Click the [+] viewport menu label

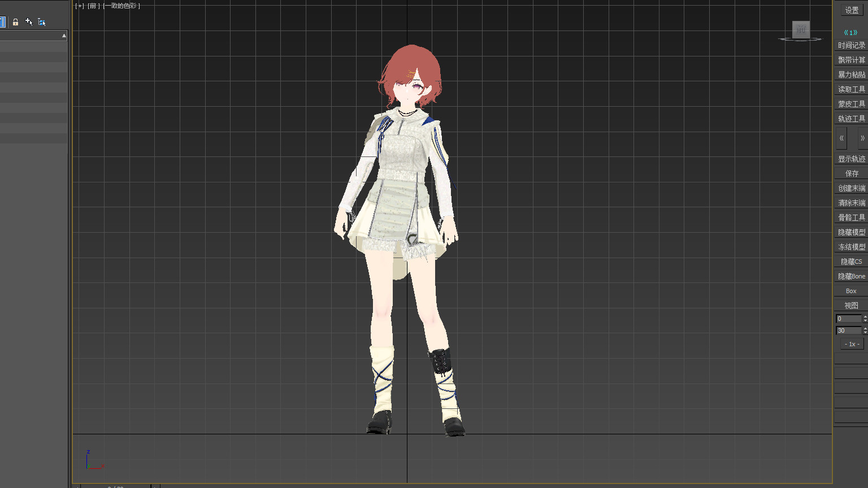pos(79,6)
